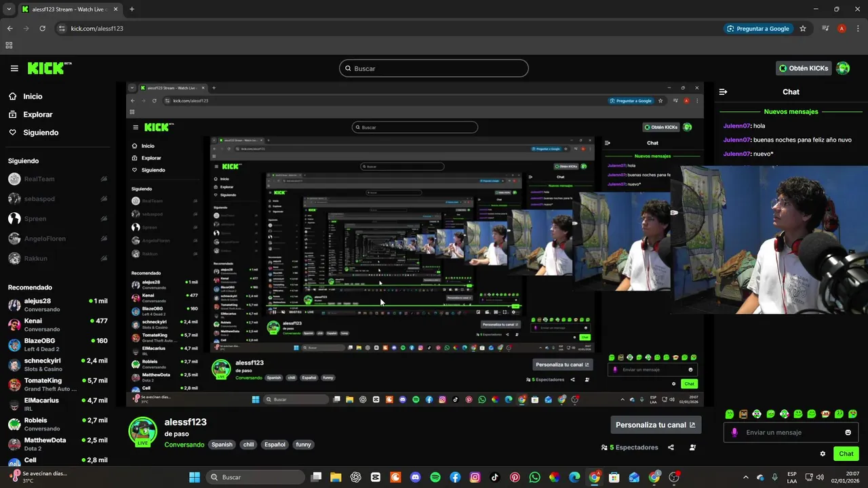Open Discord from the taskbar

click(x=416, y=477)
